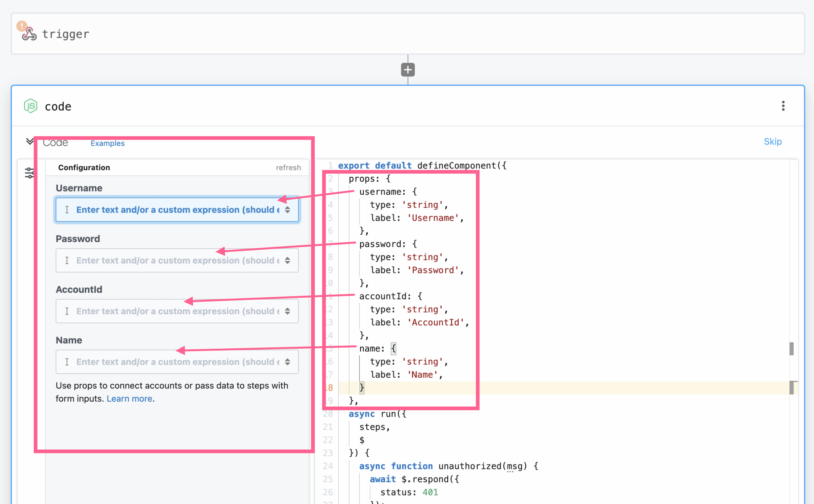
Task: Click the orange warning badge on trigger
Action: coord(22,26)
